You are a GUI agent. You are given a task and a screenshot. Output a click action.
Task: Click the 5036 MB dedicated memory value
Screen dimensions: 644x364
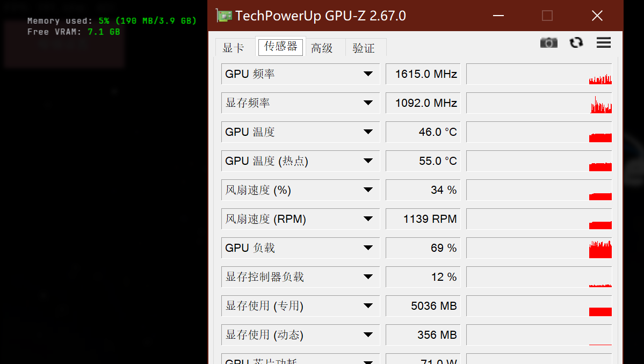tap(423, 305)
